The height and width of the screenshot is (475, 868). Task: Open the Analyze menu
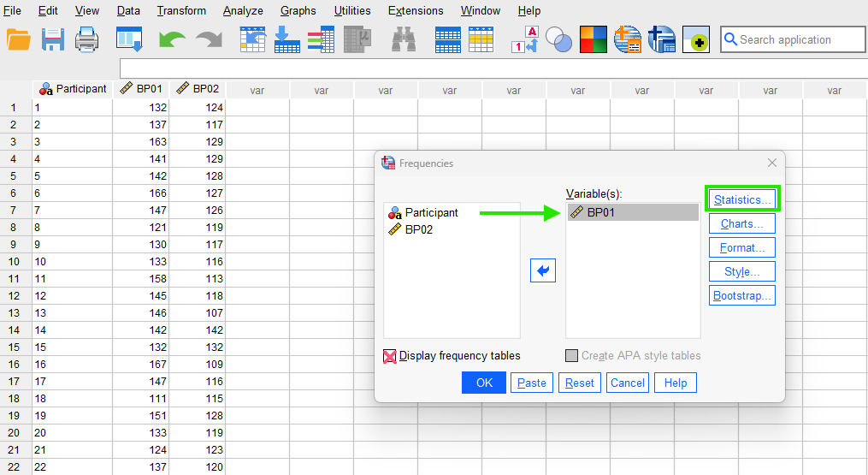243,10
